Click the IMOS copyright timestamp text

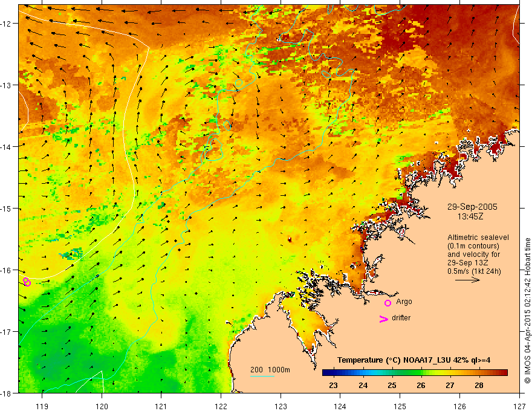point(527,311)
